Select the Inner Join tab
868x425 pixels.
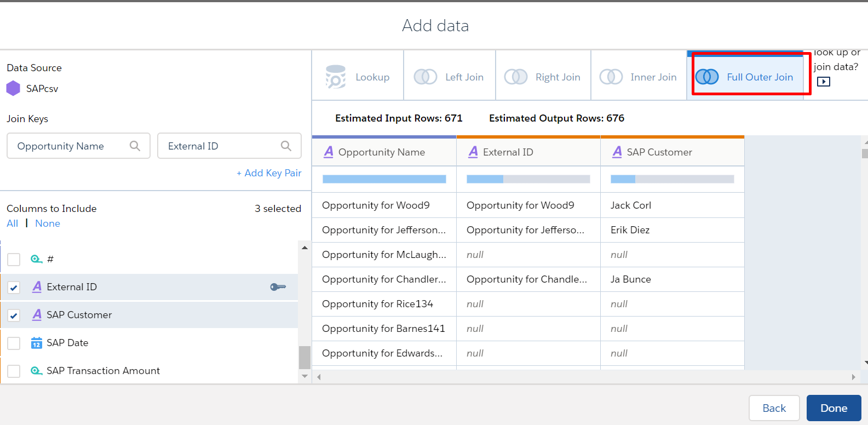(x=639, y=77)
